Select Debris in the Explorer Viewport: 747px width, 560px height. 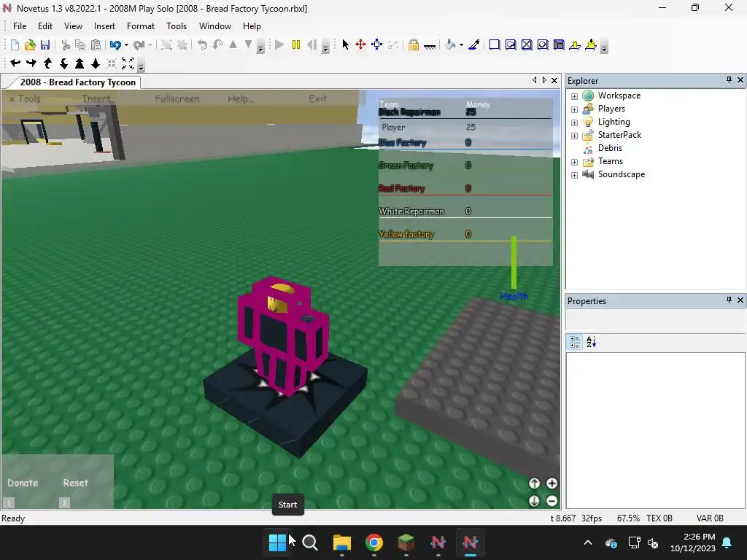pos(610,148)
